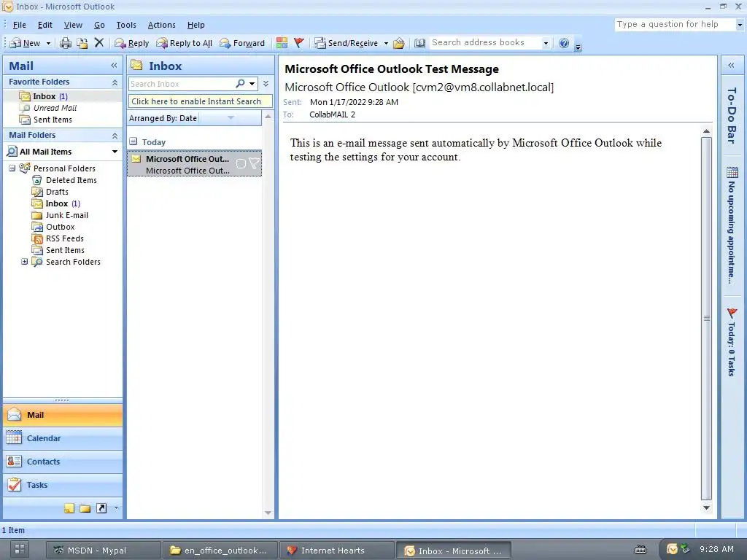Open the Search address books dropdown
This screenshot has width=747, height=560.
coord(546,43)
